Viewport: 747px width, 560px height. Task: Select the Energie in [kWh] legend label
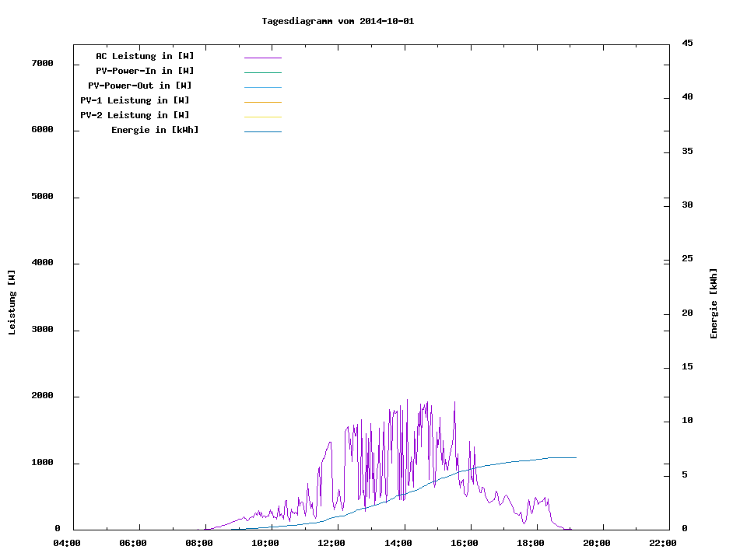[x=155, y=130]
